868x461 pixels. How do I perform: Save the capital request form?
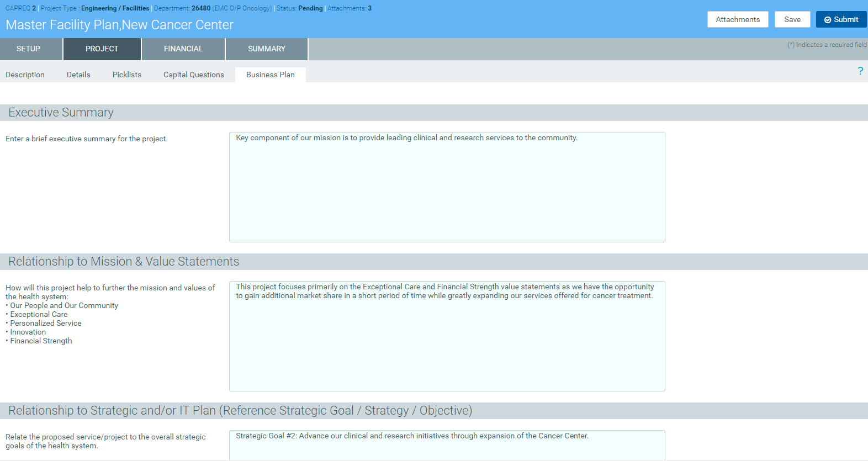(792, 19)
